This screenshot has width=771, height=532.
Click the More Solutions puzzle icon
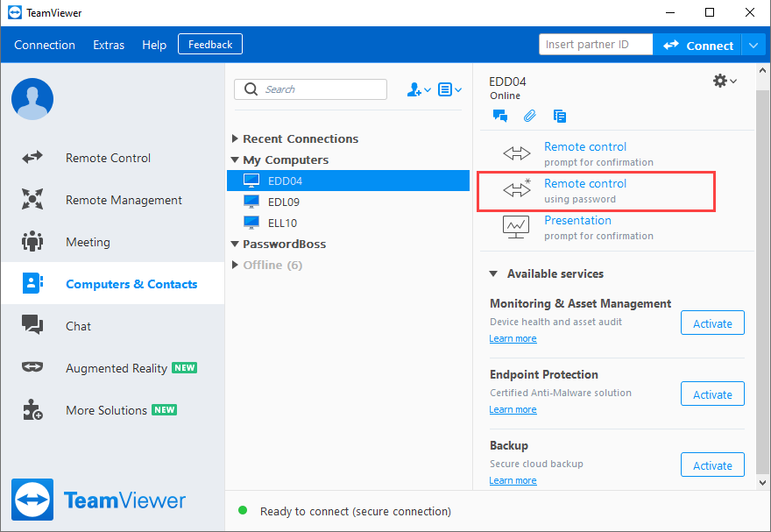pyautogui.click(x=32, y=409)
